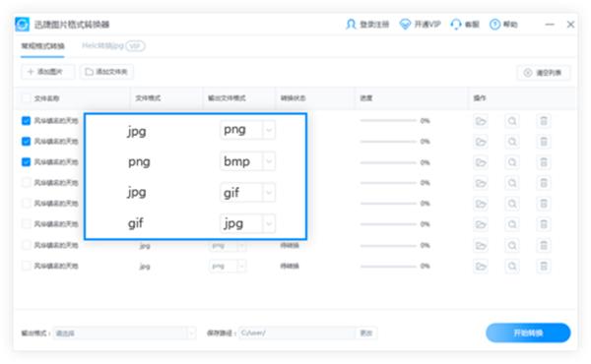Click the customer service headset icon
This screenshot has width=591, height=364.
coord(456,25)
